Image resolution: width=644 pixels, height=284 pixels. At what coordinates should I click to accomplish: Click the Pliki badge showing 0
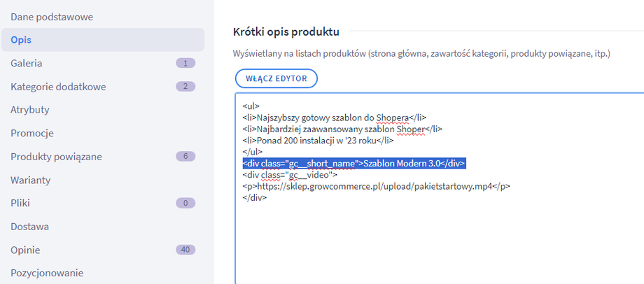185,203
